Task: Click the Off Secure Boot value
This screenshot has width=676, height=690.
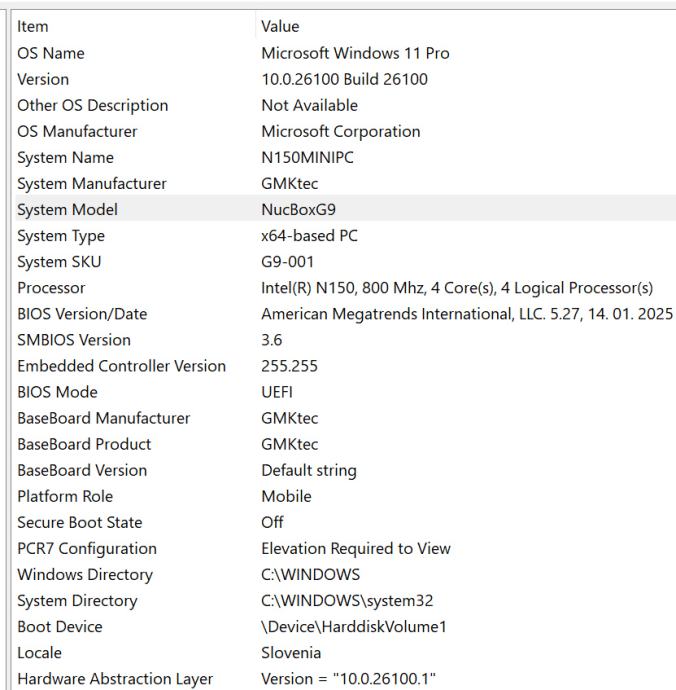Action: pos(272,522)
